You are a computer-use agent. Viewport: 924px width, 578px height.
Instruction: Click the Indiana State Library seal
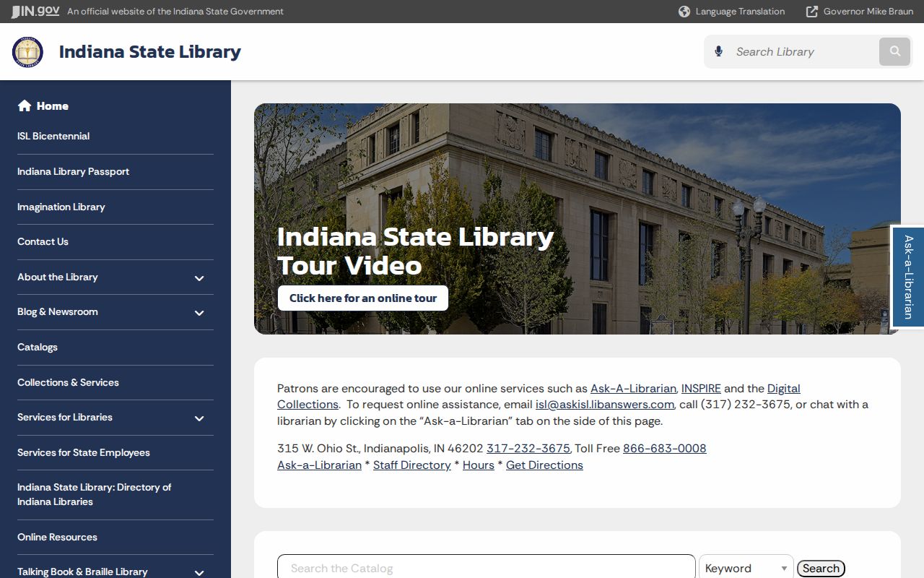(27, 52)
